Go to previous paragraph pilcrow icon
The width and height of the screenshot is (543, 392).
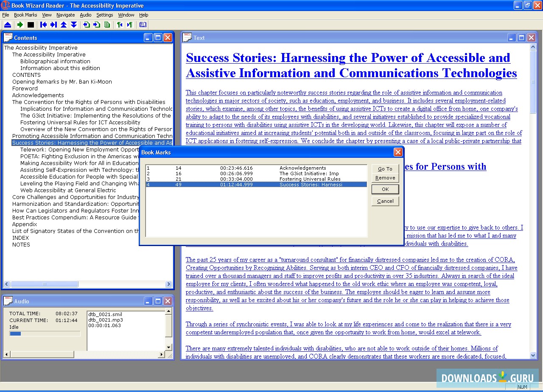pos(120,25)
